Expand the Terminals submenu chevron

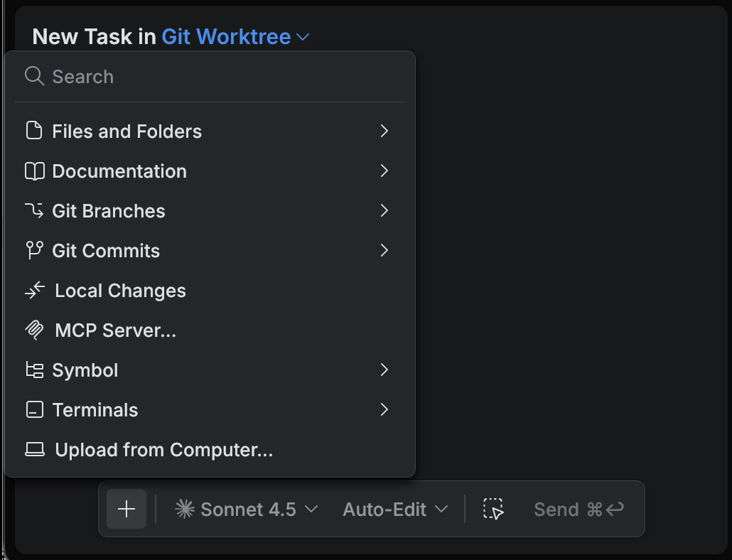pos(384,409)
